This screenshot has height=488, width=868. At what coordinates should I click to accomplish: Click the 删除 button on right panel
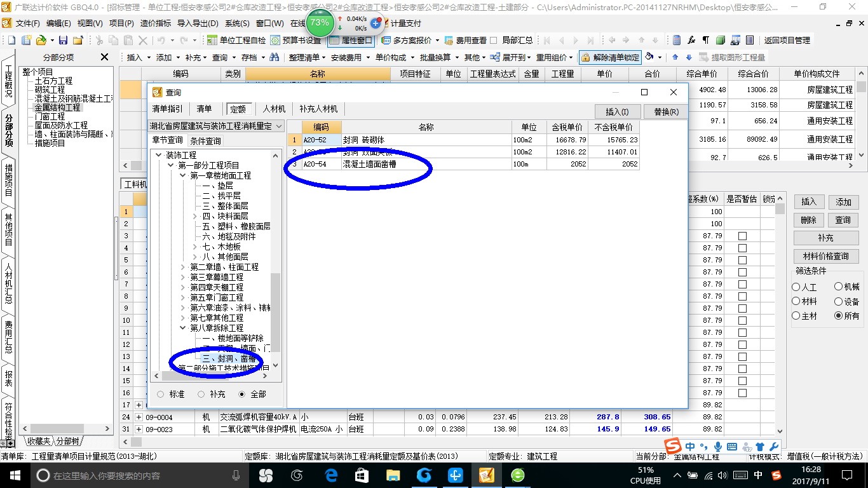click(x=808, y=220)
